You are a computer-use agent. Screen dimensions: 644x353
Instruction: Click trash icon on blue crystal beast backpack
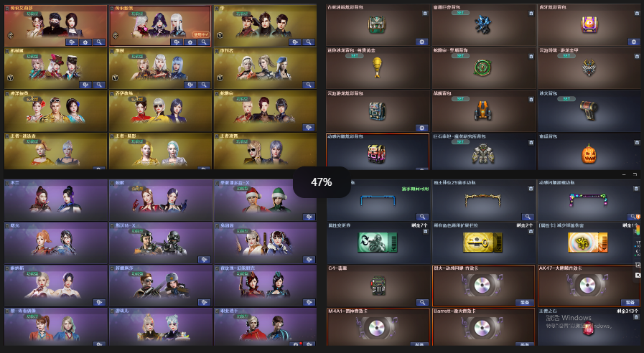(531, 14)
